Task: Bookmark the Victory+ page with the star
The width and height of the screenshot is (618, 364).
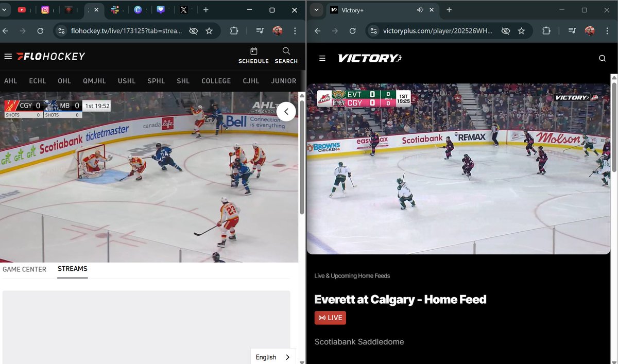Action: (x=522, y=31)
